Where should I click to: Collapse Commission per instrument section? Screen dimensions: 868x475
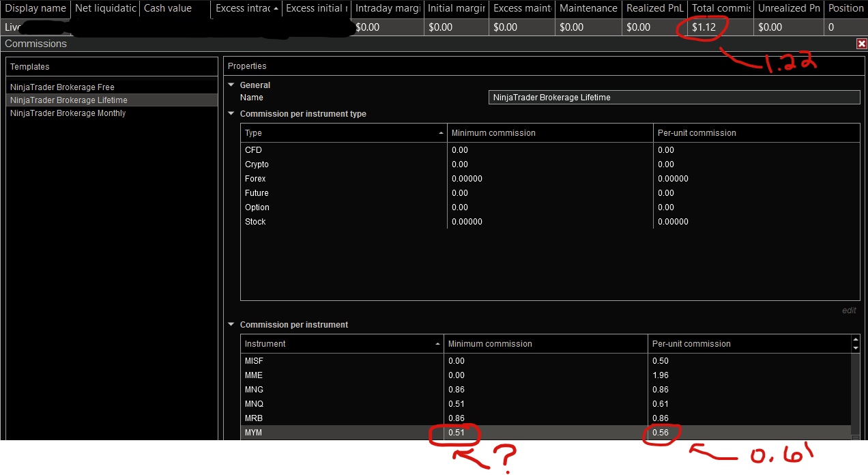231,325
